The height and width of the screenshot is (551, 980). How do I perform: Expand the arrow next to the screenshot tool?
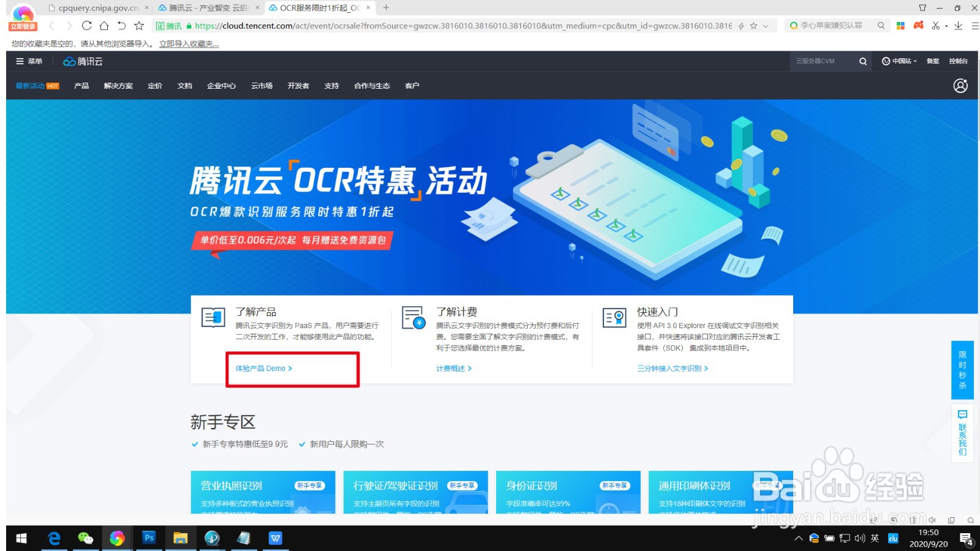tap(946, 26)
